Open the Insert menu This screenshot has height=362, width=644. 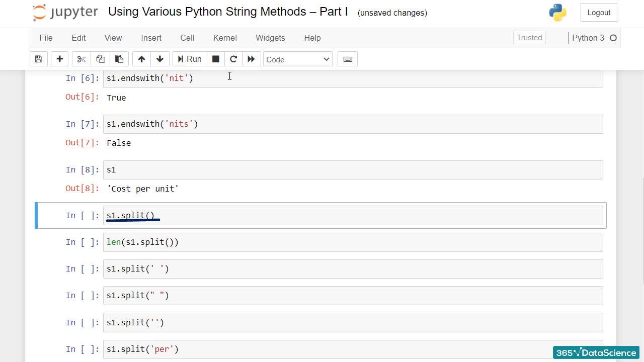coord(151,38)
